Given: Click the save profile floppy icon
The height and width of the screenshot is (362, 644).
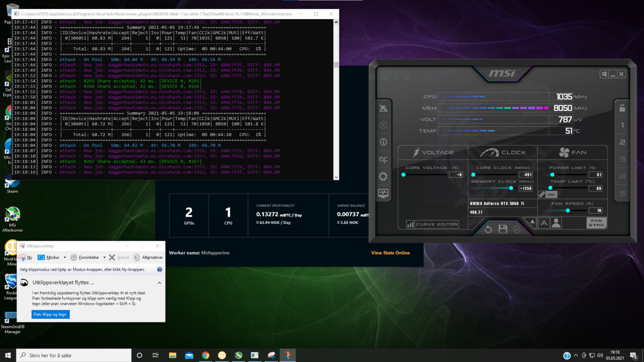Looking at the screenshot, I should point(502,229).
